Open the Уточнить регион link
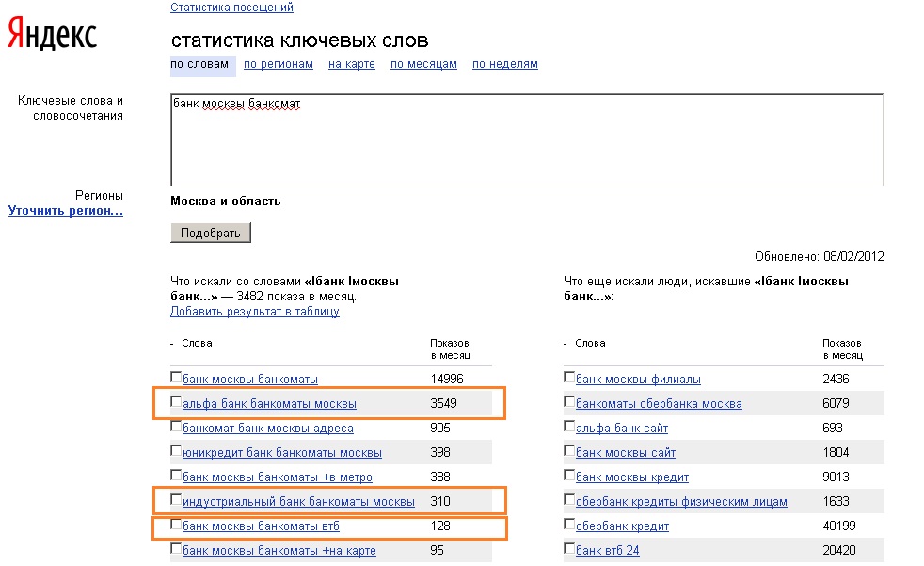 66,211
